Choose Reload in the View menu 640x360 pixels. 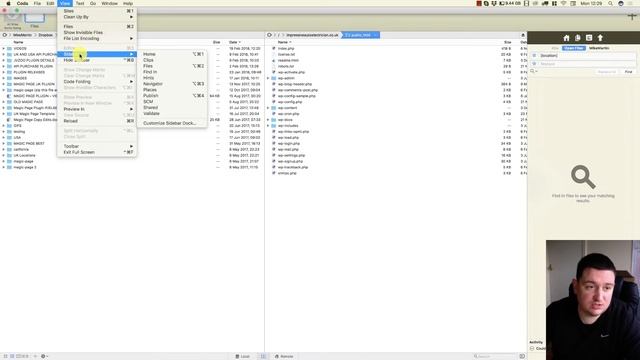[97, 121]
